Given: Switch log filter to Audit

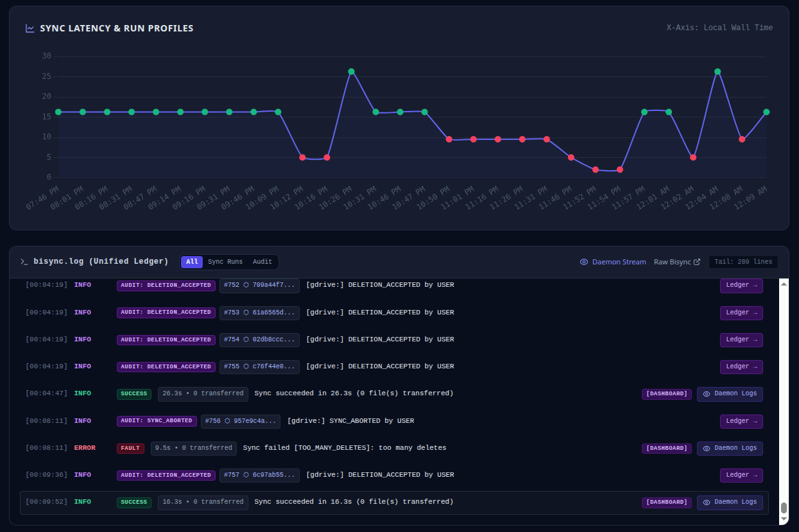Looking at the screenshot, I should point(262,262).
